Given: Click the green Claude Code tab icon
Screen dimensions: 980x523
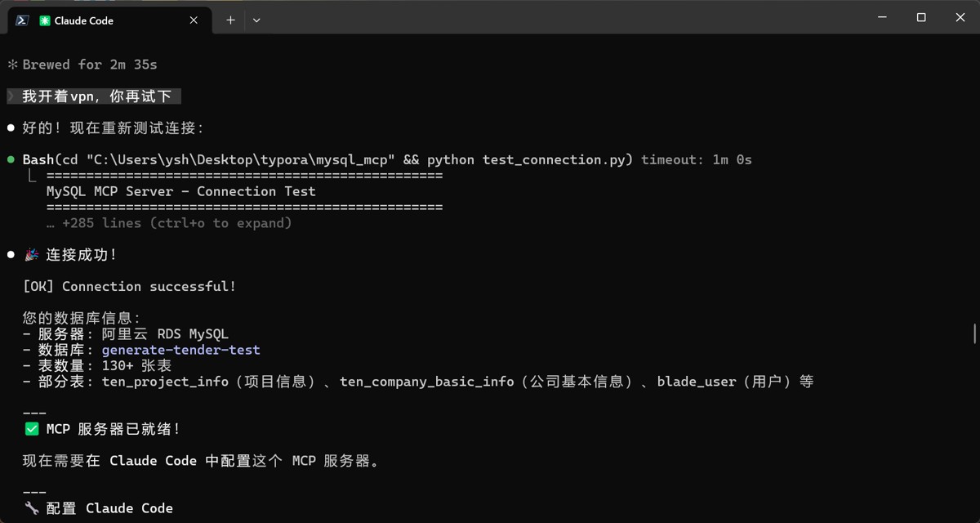Looking at the screenshot, I should [45, 20].
